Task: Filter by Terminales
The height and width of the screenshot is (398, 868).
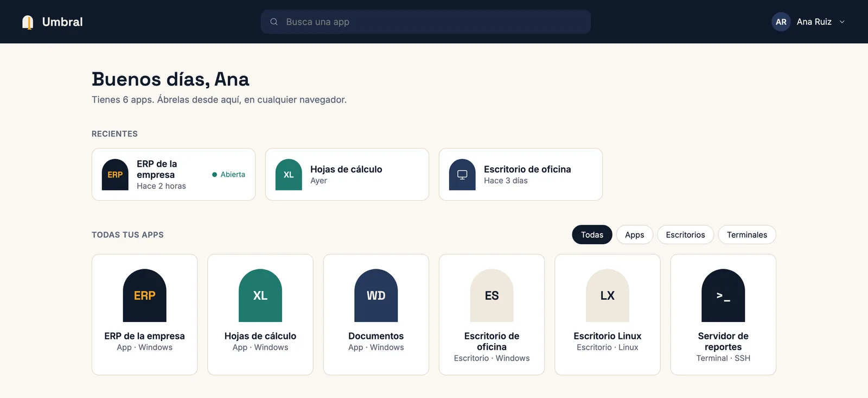Action: click(x=747, y=235)
